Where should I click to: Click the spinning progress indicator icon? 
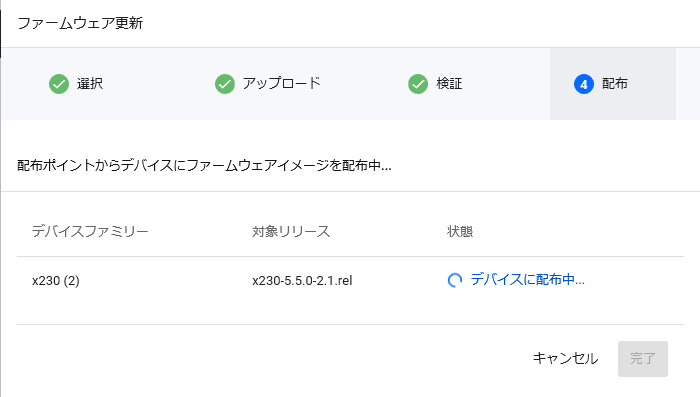click(454, 280)
